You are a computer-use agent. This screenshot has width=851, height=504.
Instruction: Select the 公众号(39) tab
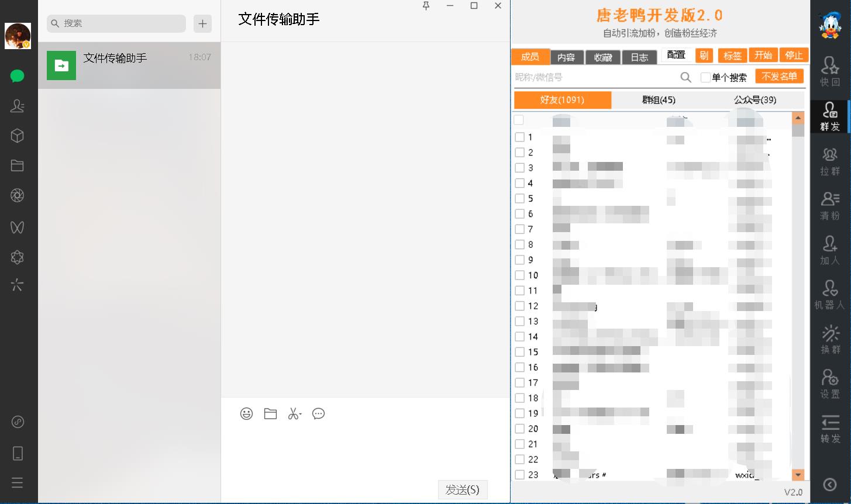[756, 100]
